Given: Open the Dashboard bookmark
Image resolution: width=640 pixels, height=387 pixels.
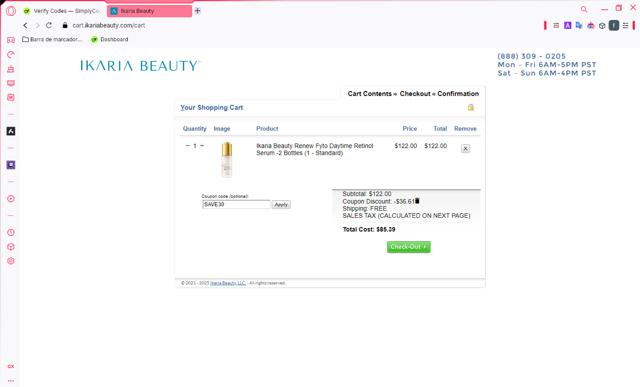Looking at the screenshot, I should click(110, 40).
